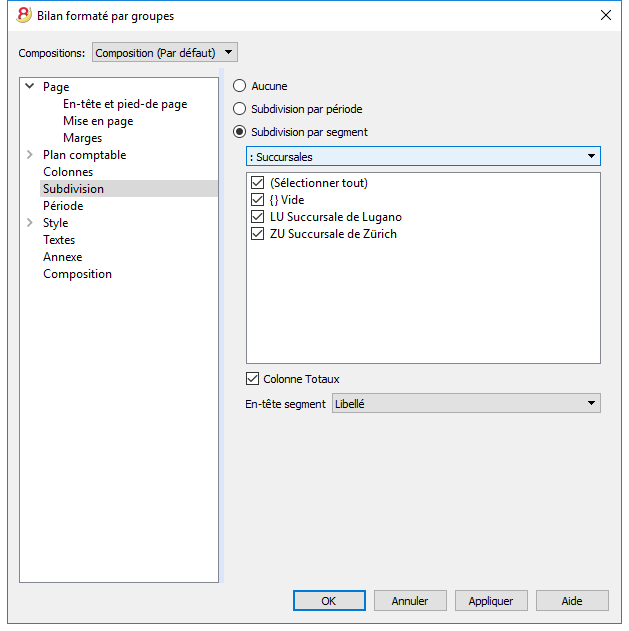Close the Bilan formaté par groupes dialog
The width and height of the screenshot is (629, 631).
click(x=606, y=15)
